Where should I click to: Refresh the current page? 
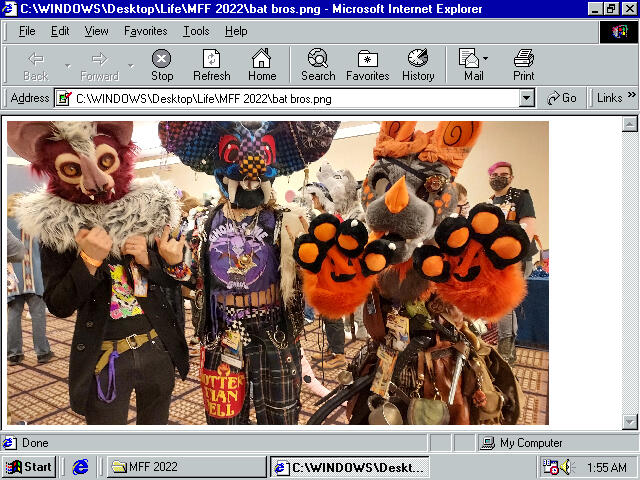[211, 65]
